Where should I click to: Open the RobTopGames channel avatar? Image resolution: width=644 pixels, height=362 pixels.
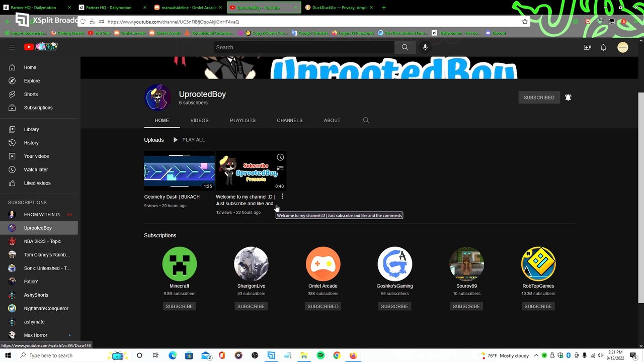pyautogui.click(x=538, y=263)
